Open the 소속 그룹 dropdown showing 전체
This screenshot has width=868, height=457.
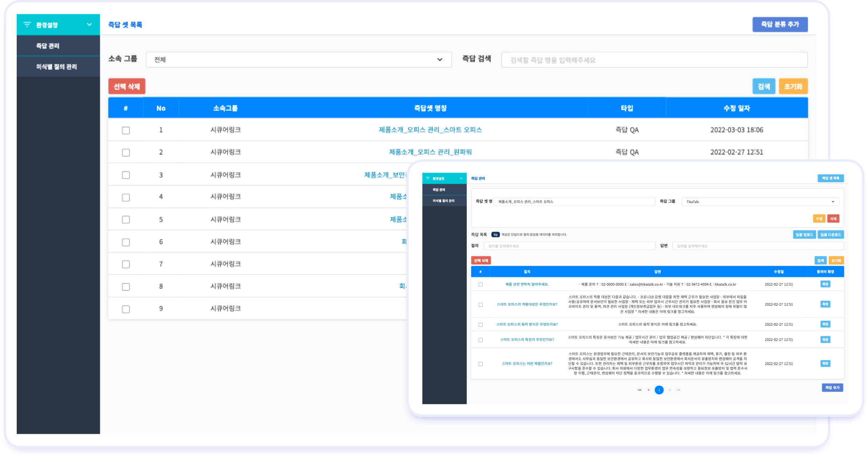[x=299, y=60]
